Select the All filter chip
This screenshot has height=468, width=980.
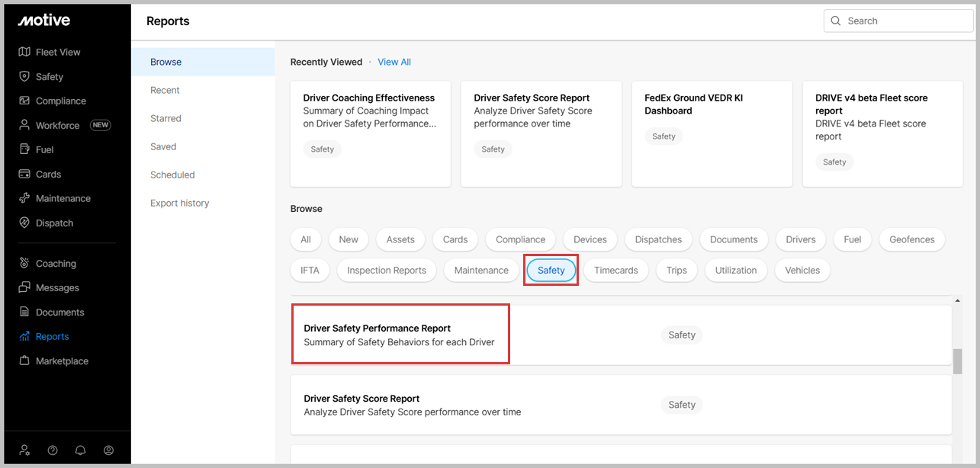point(306,239)
